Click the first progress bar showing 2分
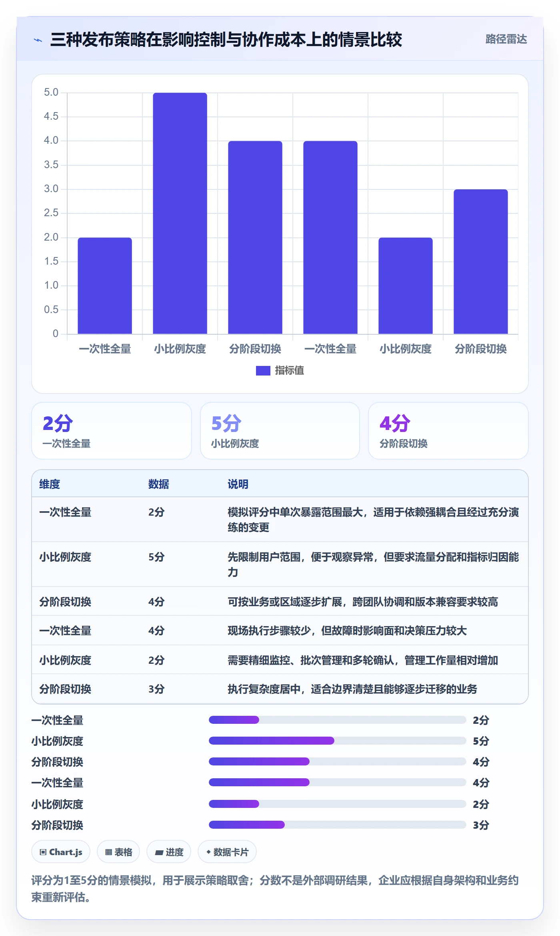Viewport: 560px width, 936px height. pos(337,720)
